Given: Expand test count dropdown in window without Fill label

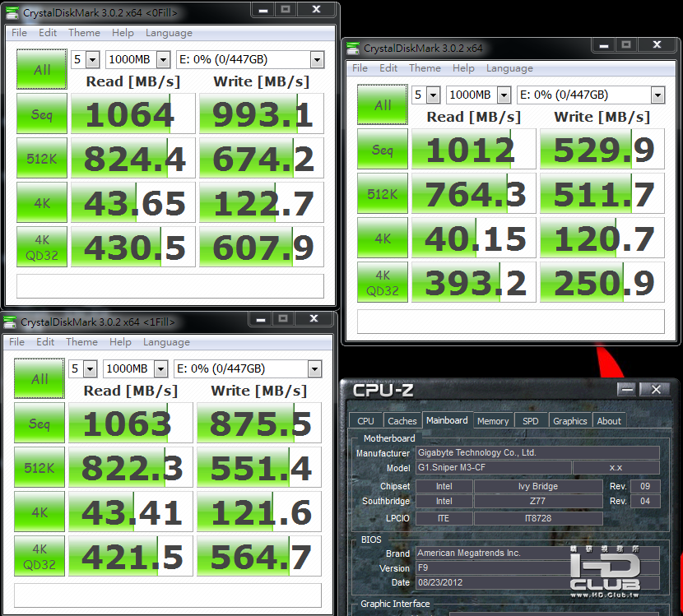Looking at the screenshot, I should (433, 95).
